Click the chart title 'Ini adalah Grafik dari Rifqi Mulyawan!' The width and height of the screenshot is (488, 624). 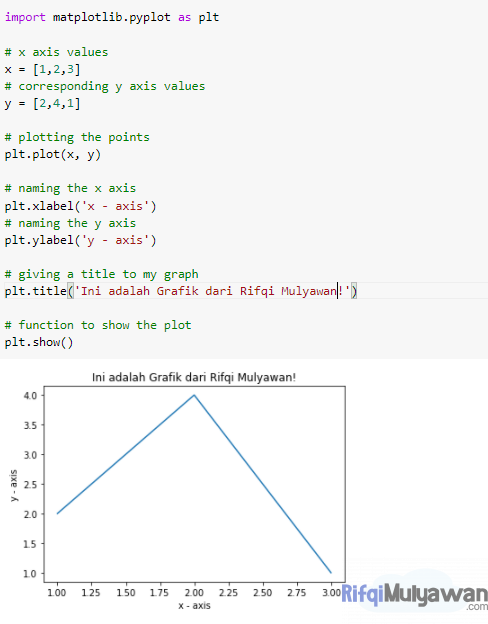[194, 377]
